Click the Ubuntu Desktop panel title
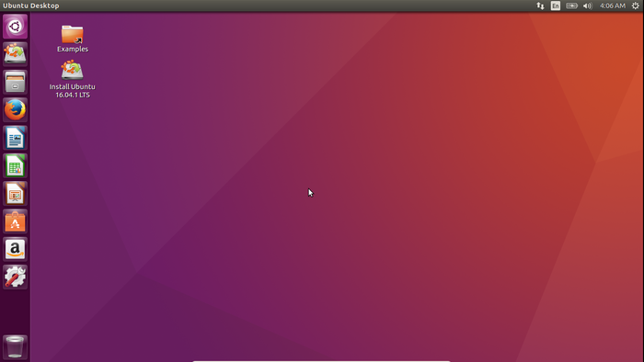This screenshot has height=362, width=644. tap(31, 6)
